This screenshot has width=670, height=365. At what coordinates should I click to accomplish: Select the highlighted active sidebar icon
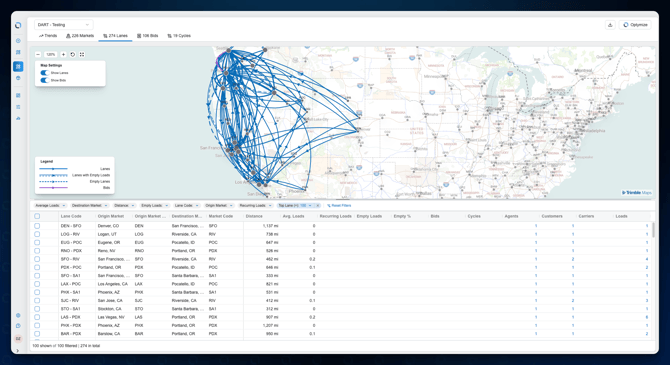point(18,66)
